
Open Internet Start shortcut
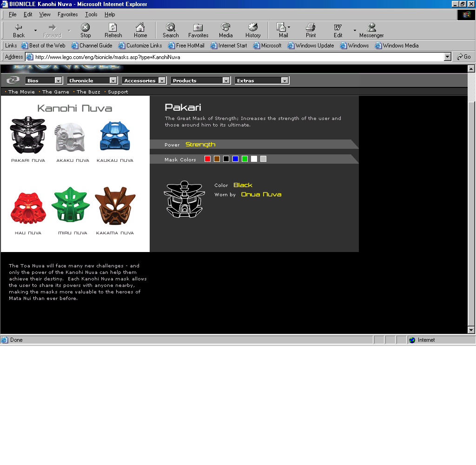click(229, 46)
